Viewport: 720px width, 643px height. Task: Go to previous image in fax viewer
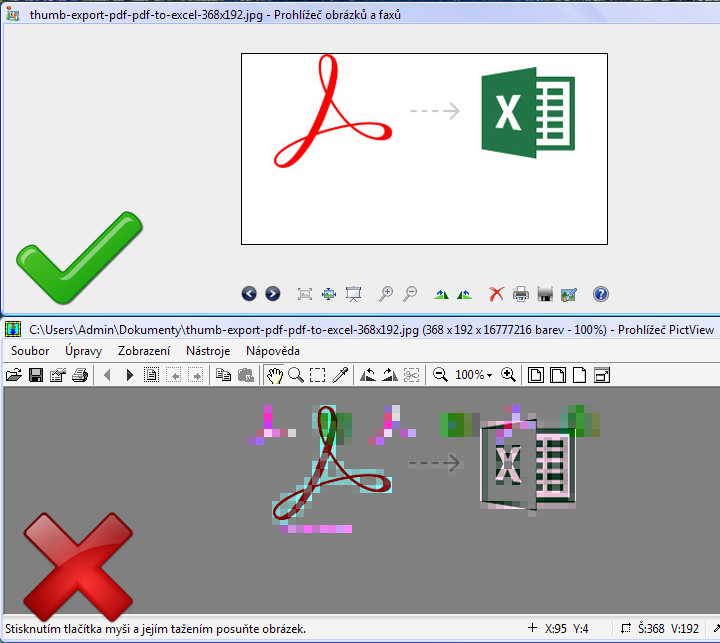(249, 293)
